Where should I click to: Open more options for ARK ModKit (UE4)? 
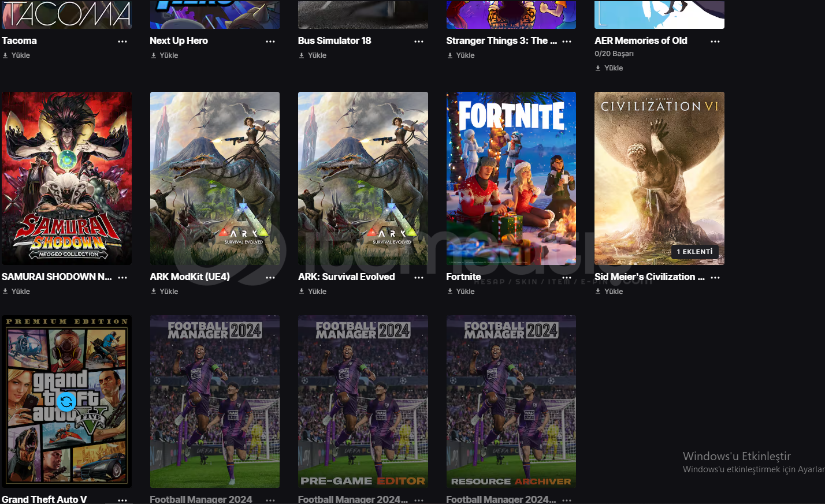point(270,278)
